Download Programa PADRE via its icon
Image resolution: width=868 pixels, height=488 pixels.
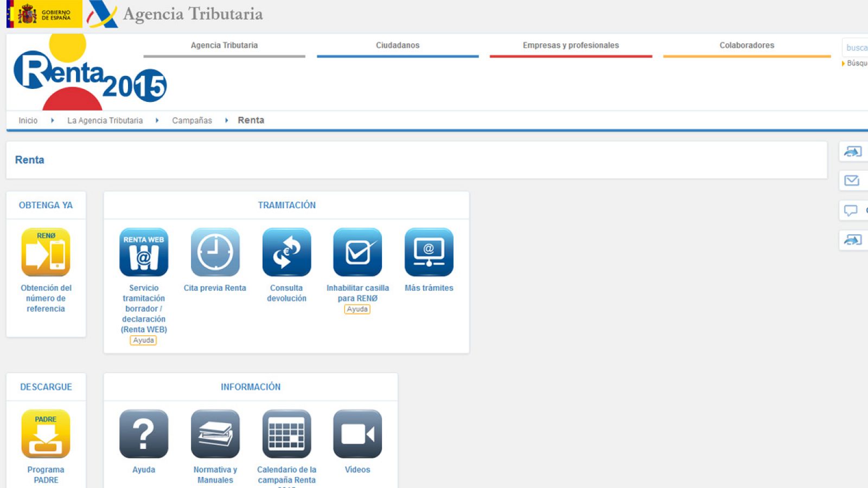click(46, 434)
